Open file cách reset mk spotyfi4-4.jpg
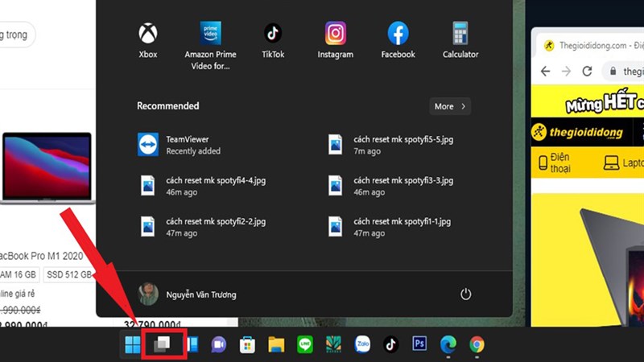644x362 pixels. click(203, 186)
